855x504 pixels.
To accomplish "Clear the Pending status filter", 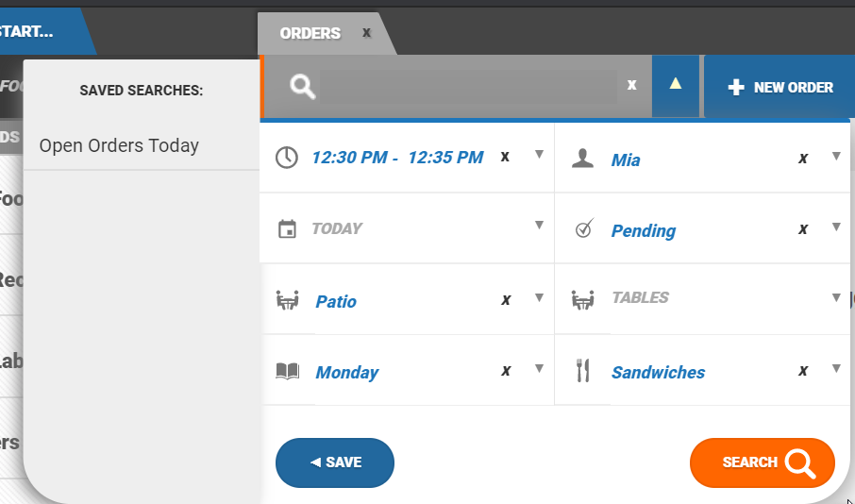I will [x=803, y=229].
